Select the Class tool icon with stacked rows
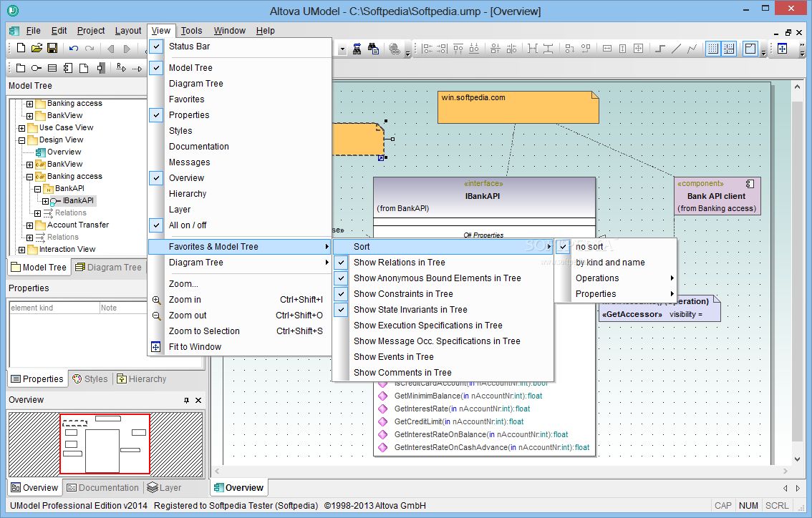The height and width of the screenshot is (518, 812). (x=52, y=68)
